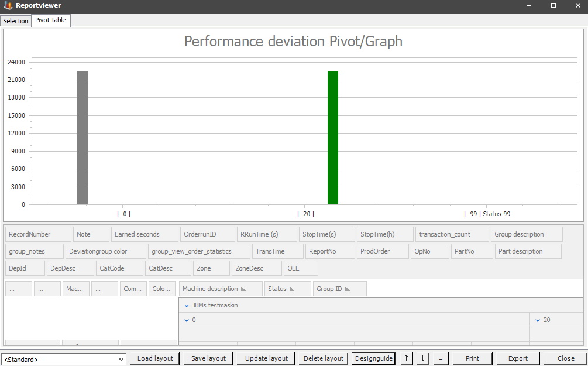Image resolution: width=588 pixels, height=366 pixels.
Task: Select the RecordNumber field button
Action: click(x=37, y=234)
